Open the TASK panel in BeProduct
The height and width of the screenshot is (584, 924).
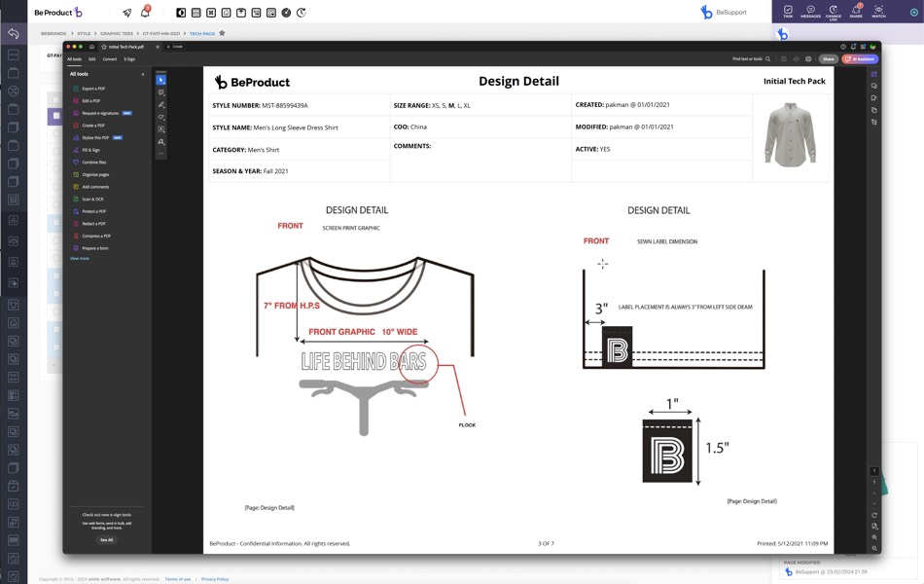tap(788, 12)
